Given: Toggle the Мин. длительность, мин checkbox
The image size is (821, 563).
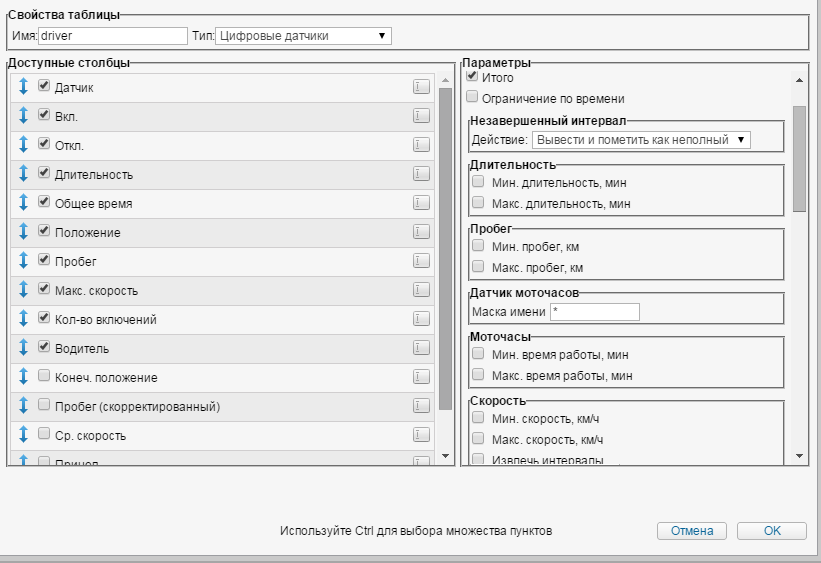Looking at the screenshot, I should [x=479, y=182].
